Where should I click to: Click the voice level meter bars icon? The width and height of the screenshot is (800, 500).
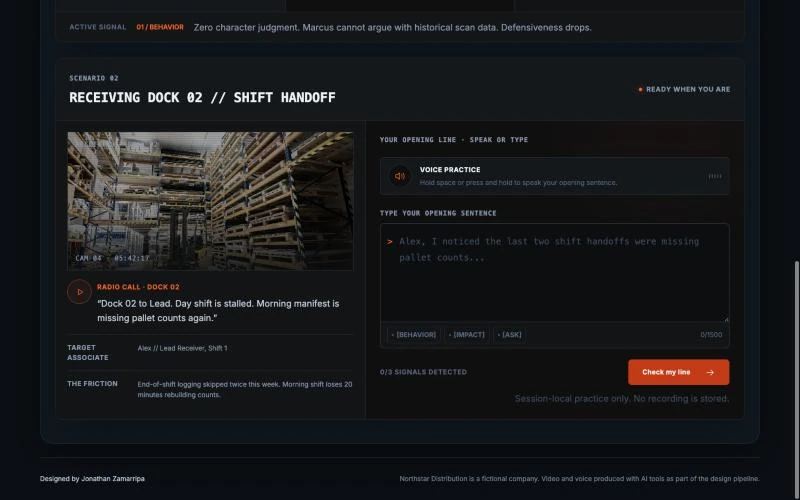pyautogui.click(x=715, y=176)
